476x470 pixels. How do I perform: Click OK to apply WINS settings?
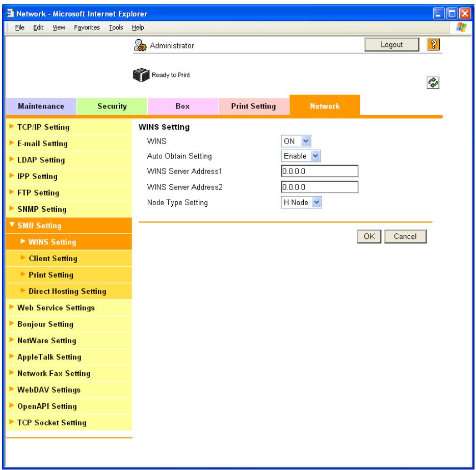[x=369, y=236]
